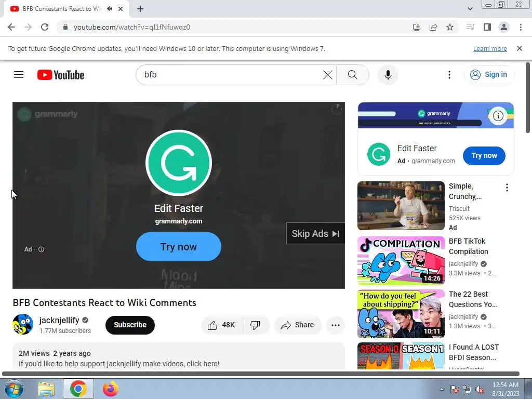Click the network status tray icon
Screen dimensions: 532x399
tap(467, 390)
